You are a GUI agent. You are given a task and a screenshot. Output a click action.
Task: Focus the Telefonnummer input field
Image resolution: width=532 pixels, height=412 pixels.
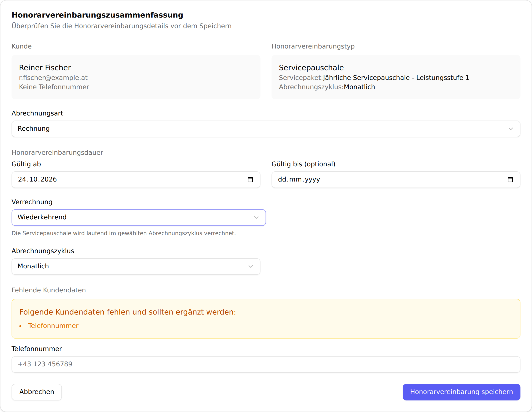click(x=266, y=364)
